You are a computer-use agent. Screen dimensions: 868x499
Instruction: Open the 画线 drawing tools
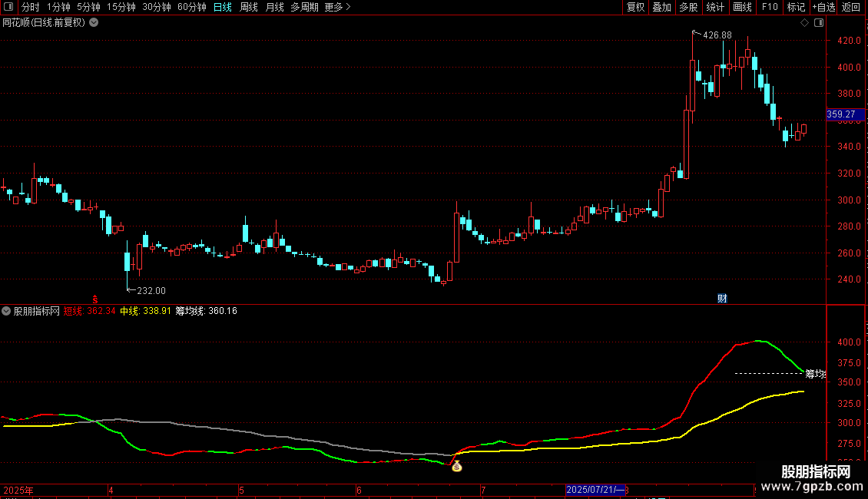[742, 7]
